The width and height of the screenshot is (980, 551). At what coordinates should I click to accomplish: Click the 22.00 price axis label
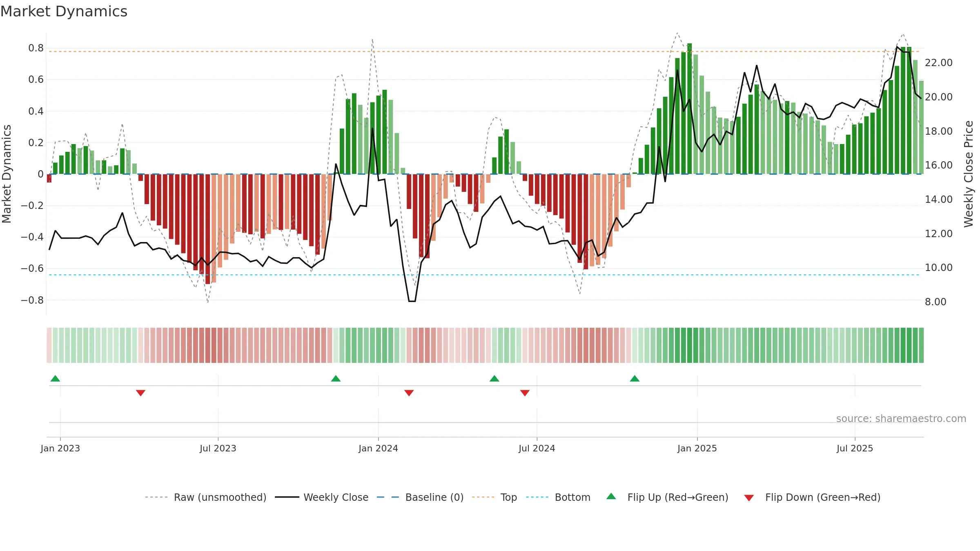[938, 63]
